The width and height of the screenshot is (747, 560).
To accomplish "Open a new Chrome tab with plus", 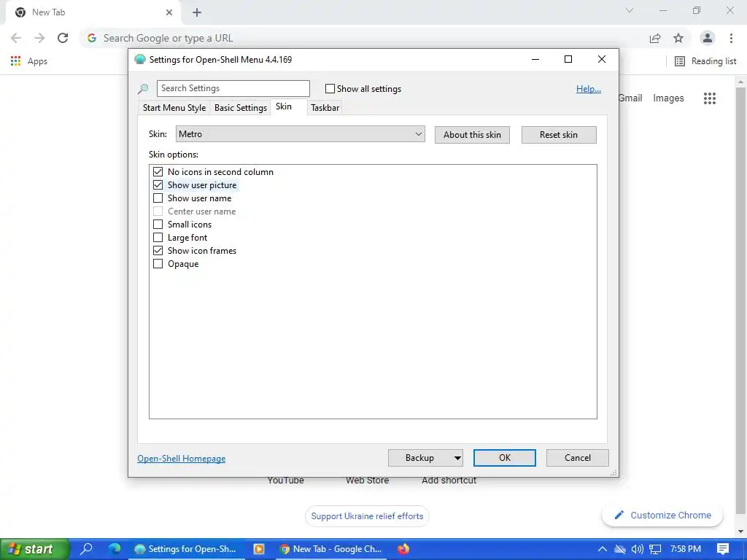I will (197, 12).
